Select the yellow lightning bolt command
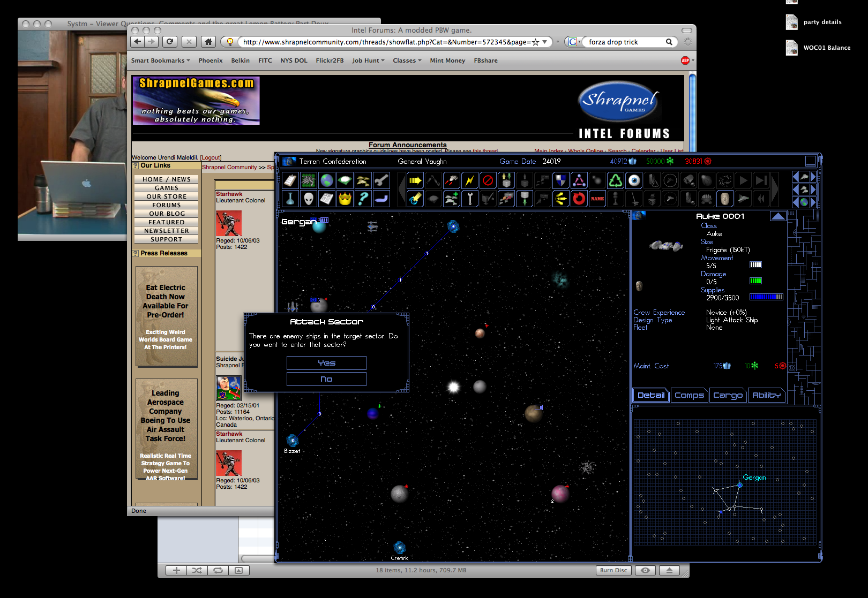 [x=469, y=180]
